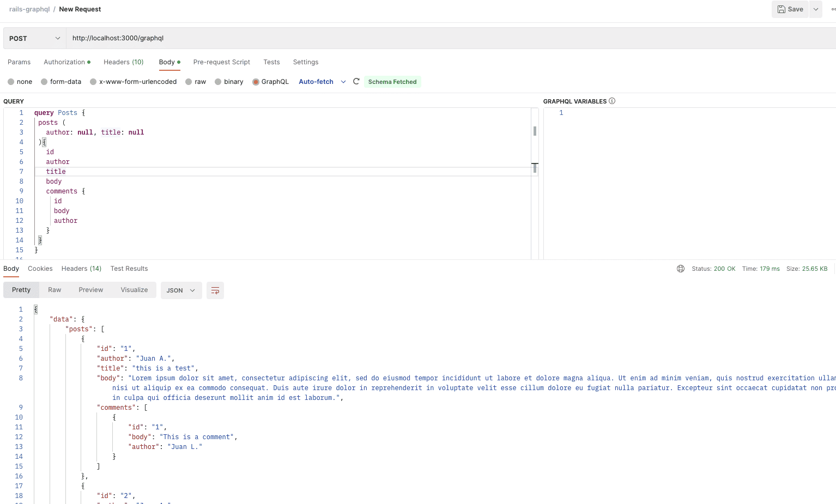The width and height of the screenshot is (836, 504).
Task: Click the "author": "Juan L." response line
Action: (x=165, y=447)
